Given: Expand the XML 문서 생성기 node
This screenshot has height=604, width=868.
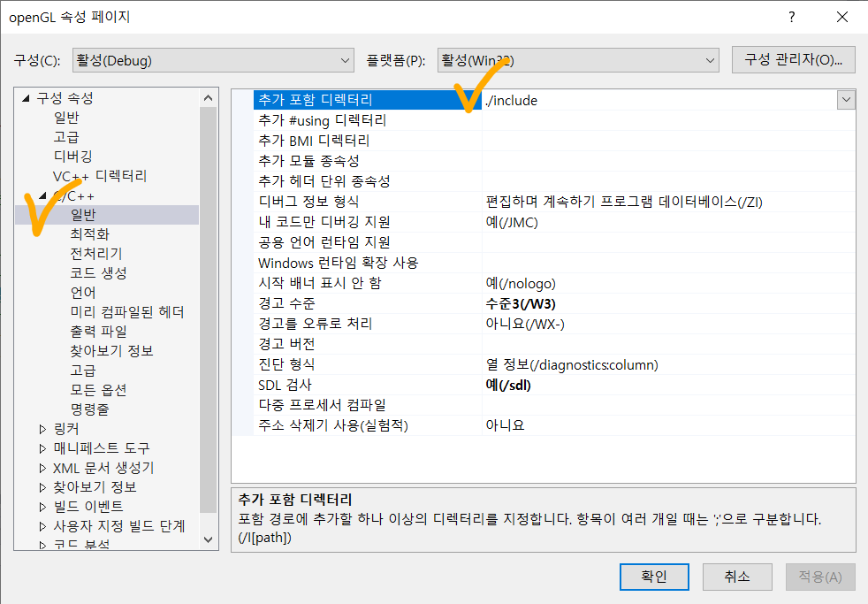Looking at the screenshot, I should click(x=42, y=468).
